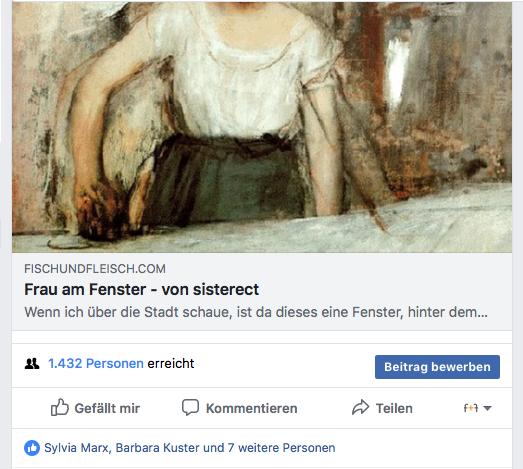The width and height of the screenshot is (523, 469).
Task: Click the Kommentieren text label
Action: coord(251,408)
